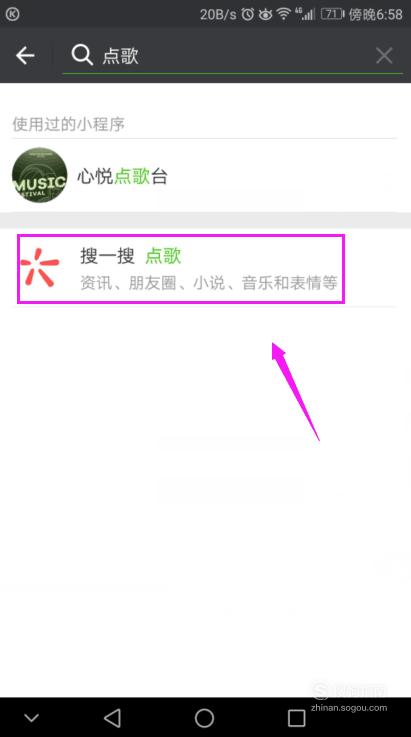Image resolution: width=411 pixels, height=737 pixels.
Task: Open the 心悦点歌台 mini program
Action: point(206,176)
